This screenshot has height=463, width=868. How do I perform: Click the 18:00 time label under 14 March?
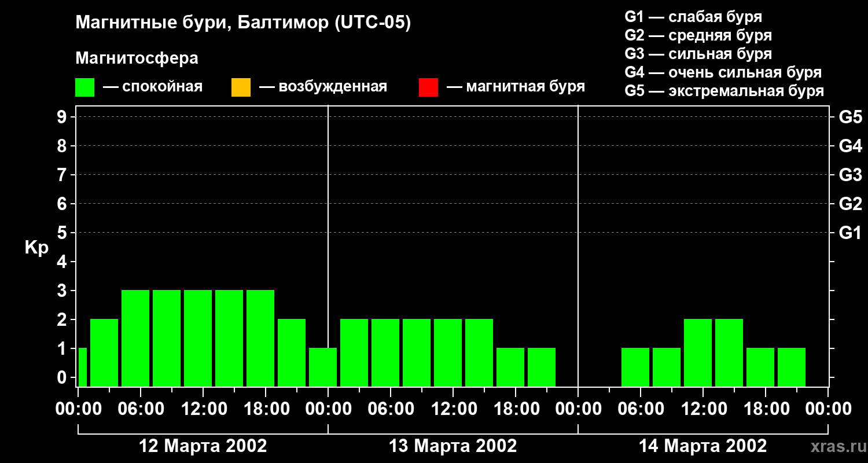[x=765, y=409]
